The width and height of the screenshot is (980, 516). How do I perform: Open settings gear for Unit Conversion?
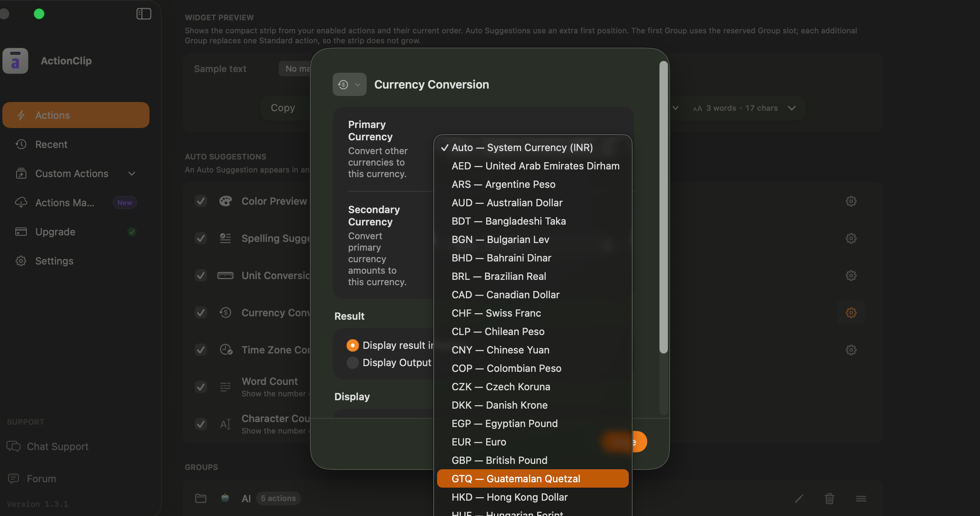point(851,275)
